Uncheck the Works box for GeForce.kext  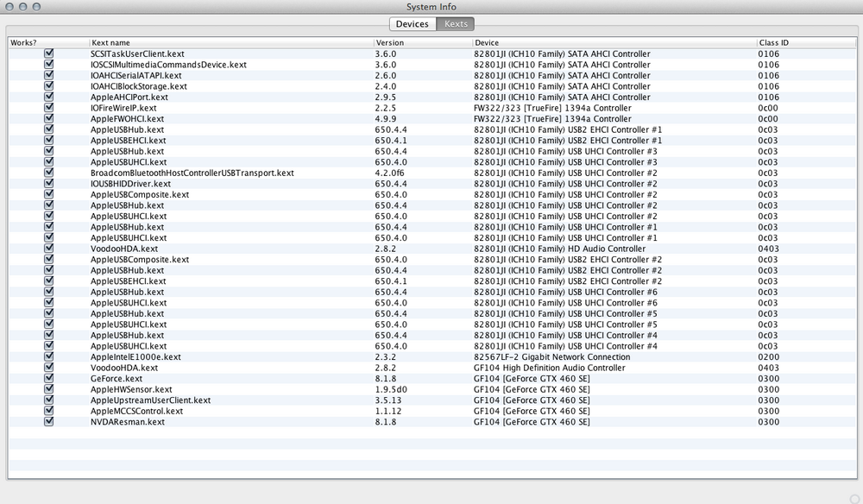49,378
